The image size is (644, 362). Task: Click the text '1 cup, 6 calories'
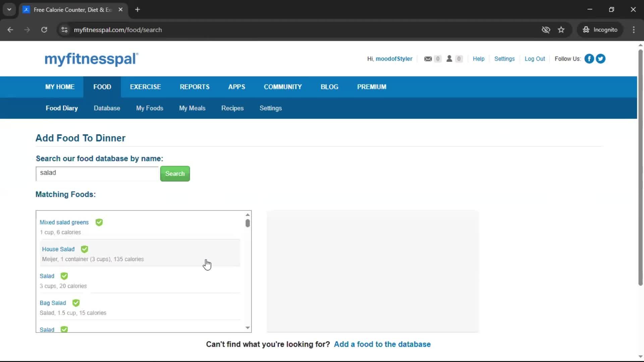click(x=60, y=232)
